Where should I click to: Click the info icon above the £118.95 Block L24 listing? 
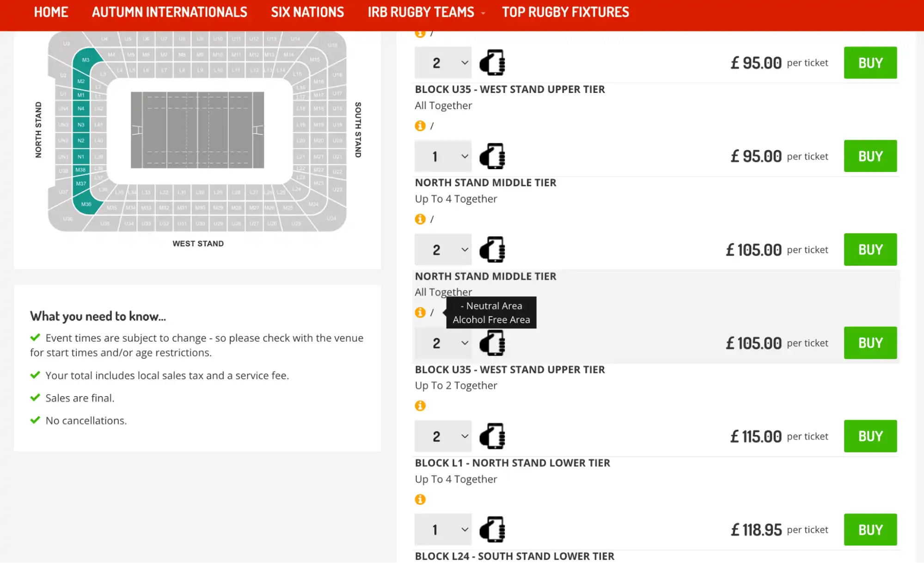[420, 500]
